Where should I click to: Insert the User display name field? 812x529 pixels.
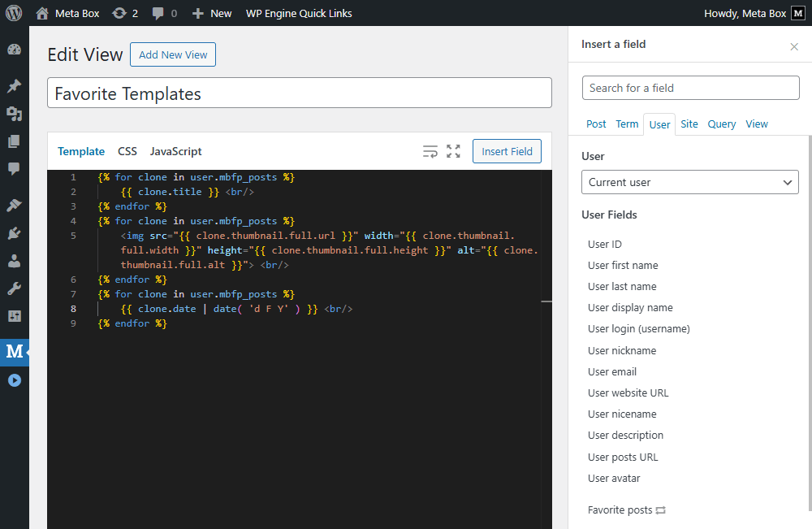(630, 308)
